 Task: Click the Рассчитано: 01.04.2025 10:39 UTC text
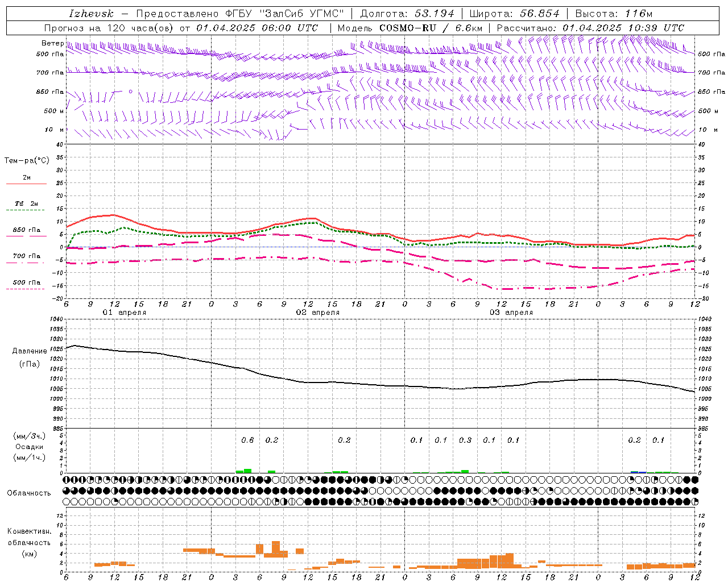(590, 27)
